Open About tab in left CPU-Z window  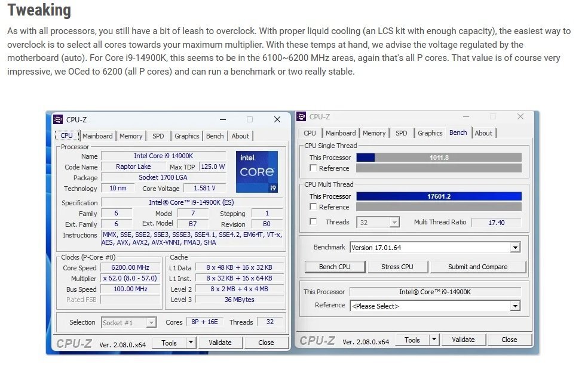click(240, 136)
